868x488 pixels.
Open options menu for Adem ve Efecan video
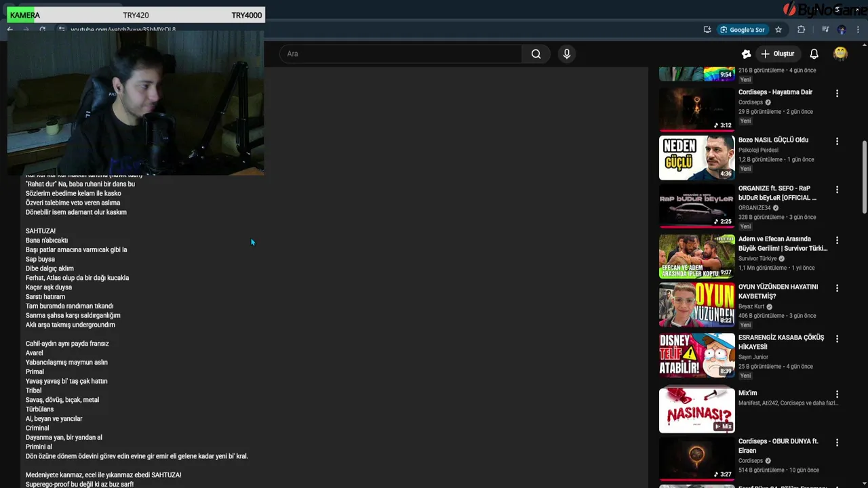[x=837, y=240]
